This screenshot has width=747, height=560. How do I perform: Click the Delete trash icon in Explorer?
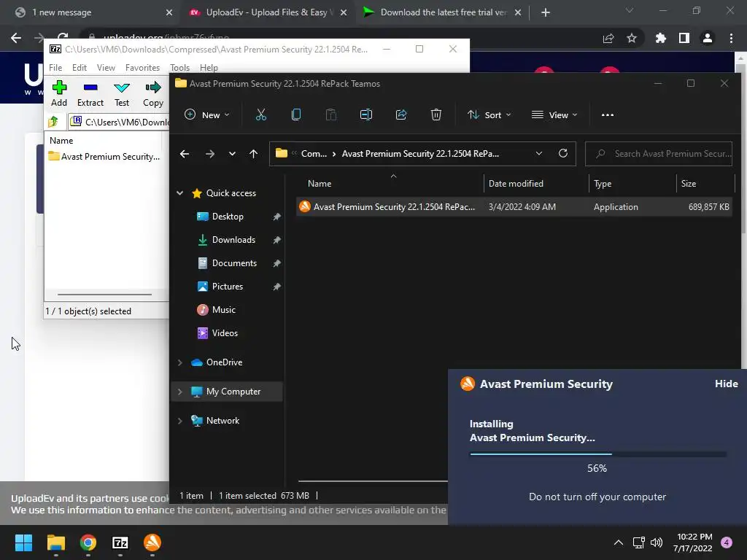436,114
